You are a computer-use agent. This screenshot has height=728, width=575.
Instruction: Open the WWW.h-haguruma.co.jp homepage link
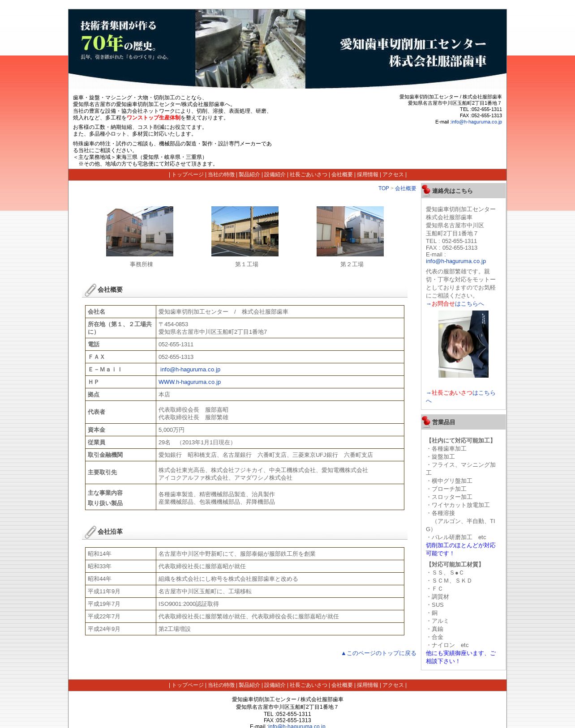coord(189,382)
